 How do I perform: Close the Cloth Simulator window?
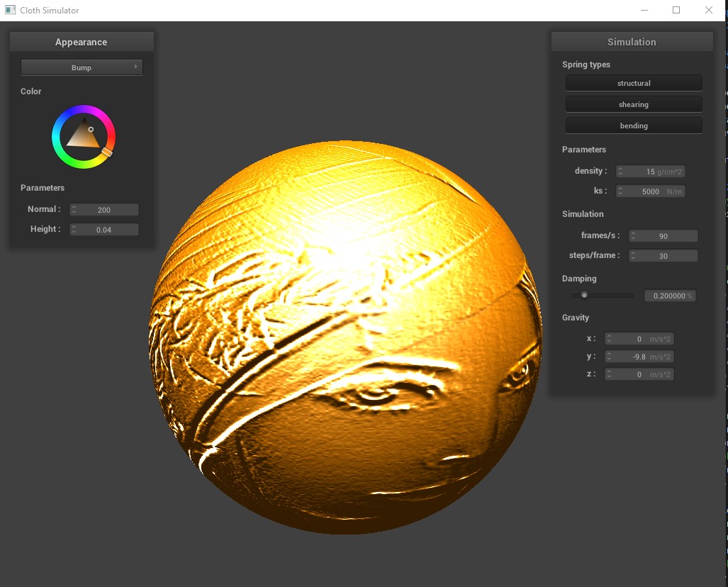(708, 10)
